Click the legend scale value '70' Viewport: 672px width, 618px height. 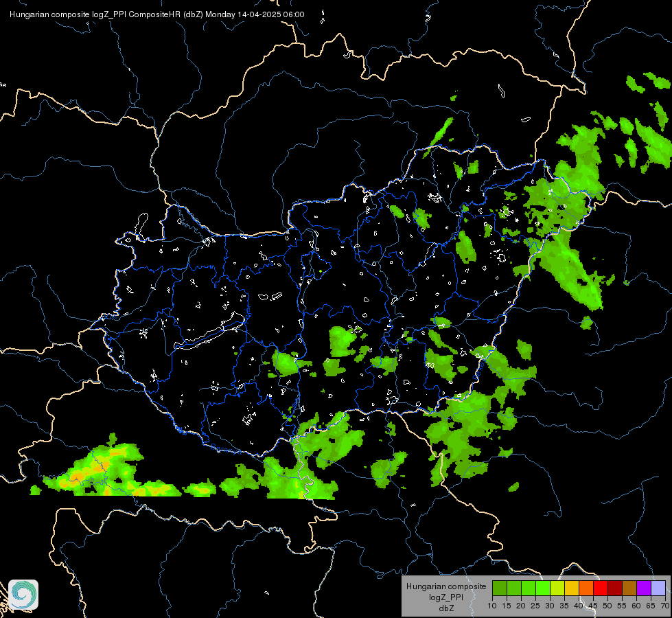coord(665,606)
